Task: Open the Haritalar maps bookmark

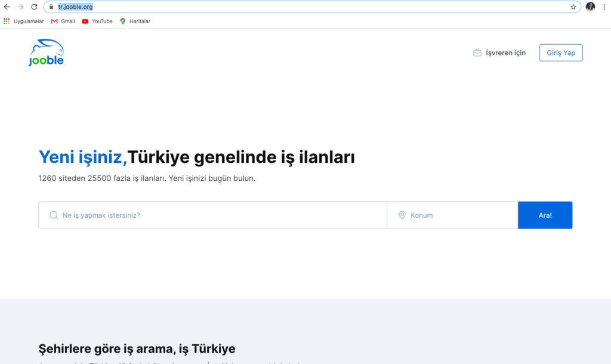Action: [x=135, y=21]
